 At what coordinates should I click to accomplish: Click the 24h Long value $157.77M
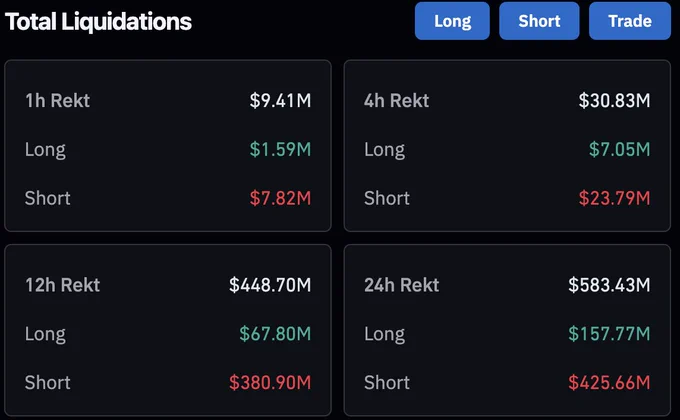point(609,334)
